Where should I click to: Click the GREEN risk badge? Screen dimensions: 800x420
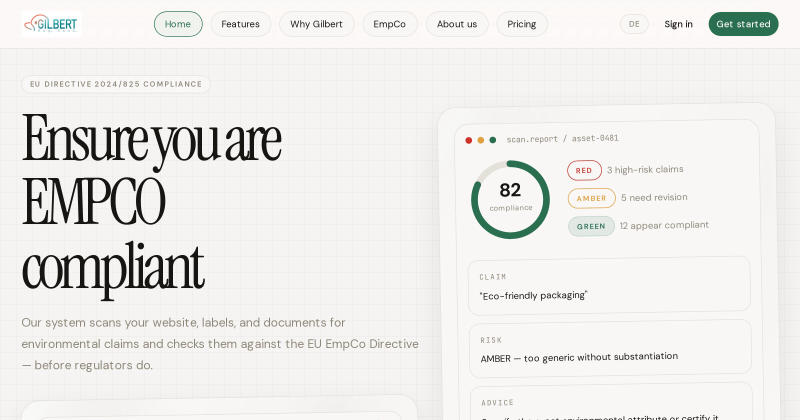[x=591, y=226]
